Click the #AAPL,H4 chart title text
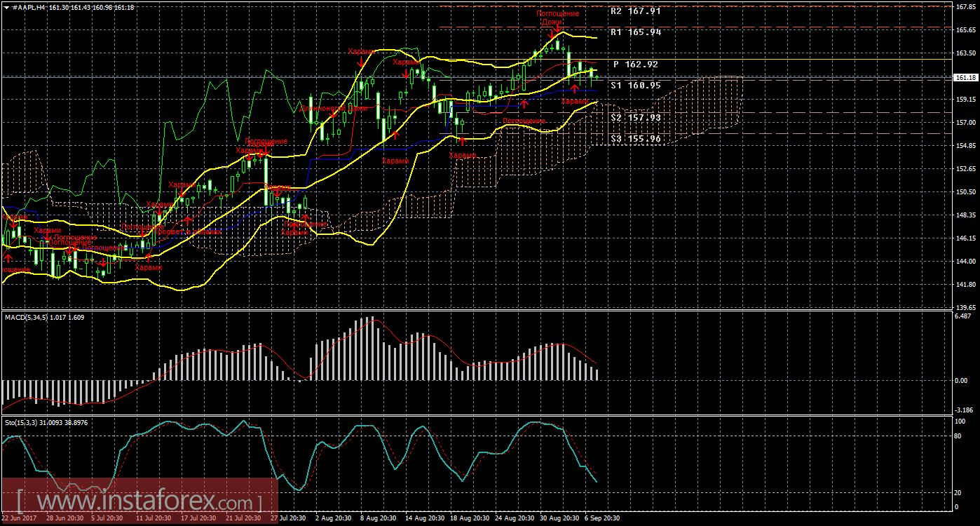 click(x=29, y=7)
